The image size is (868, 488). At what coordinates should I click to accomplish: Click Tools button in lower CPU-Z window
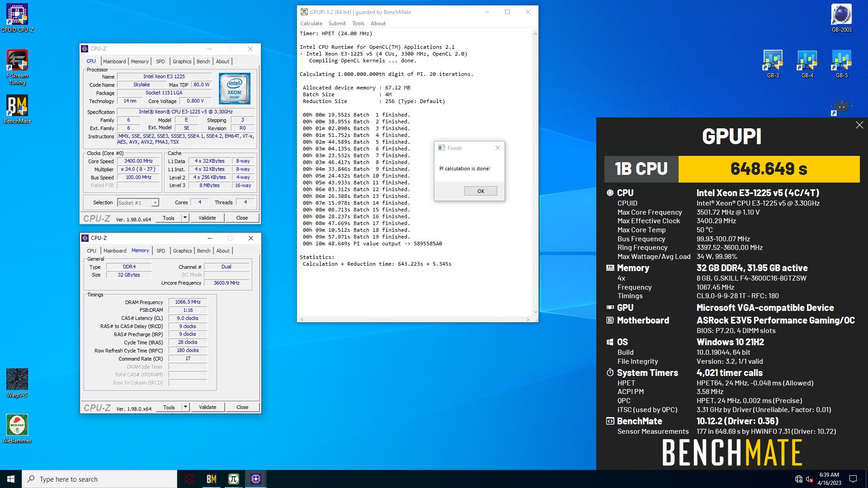point(169,407)
